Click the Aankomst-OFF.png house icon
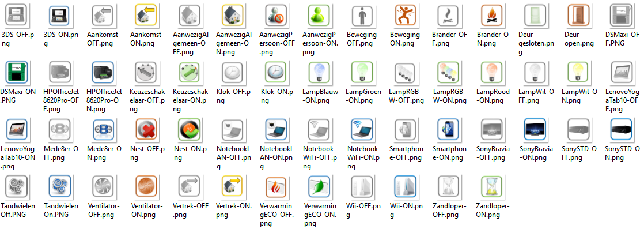644x229 pixels. pyautogui.click(x=103, y=15)
